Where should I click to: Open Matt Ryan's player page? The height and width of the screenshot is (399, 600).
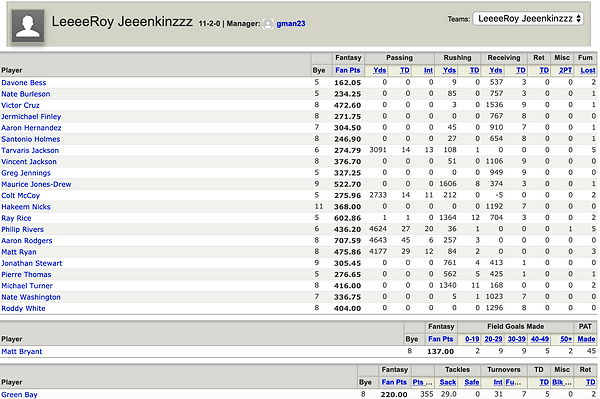(x=19, y=252)
